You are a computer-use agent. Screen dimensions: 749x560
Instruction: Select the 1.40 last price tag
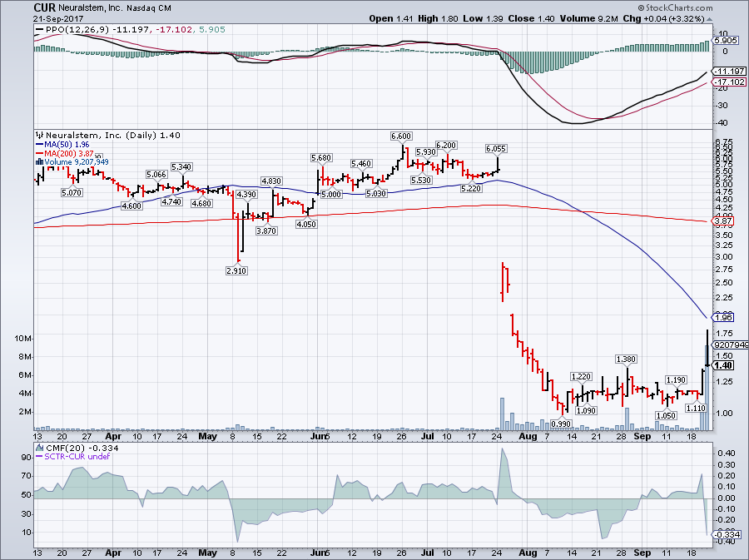[724, 365]
